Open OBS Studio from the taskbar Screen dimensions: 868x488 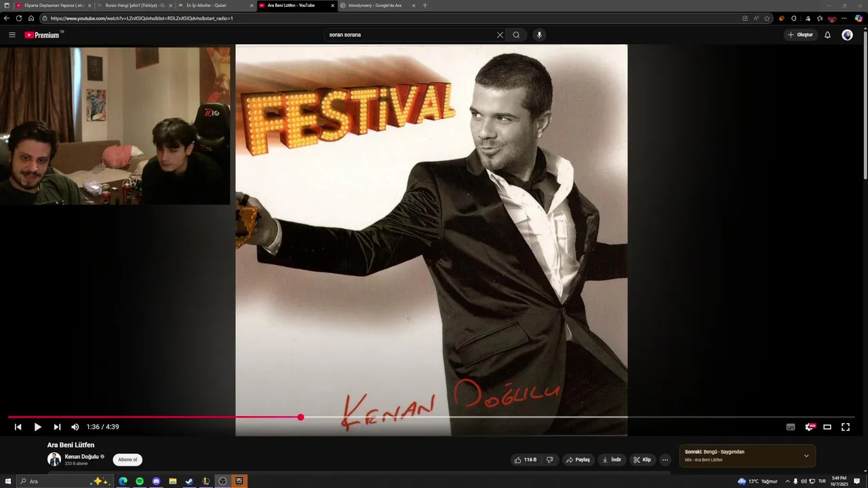click(x=222, y=481)
